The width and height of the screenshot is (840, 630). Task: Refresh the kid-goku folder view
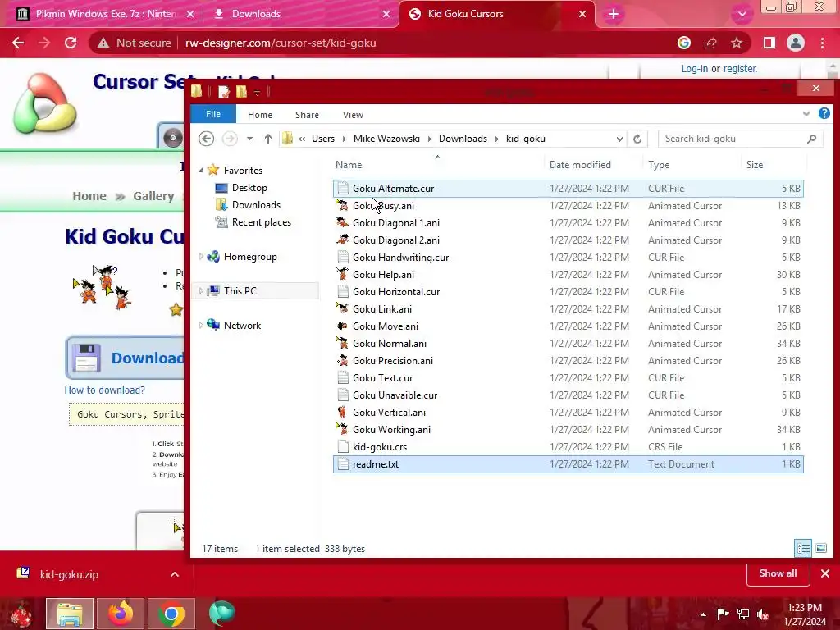pos(637,139)
